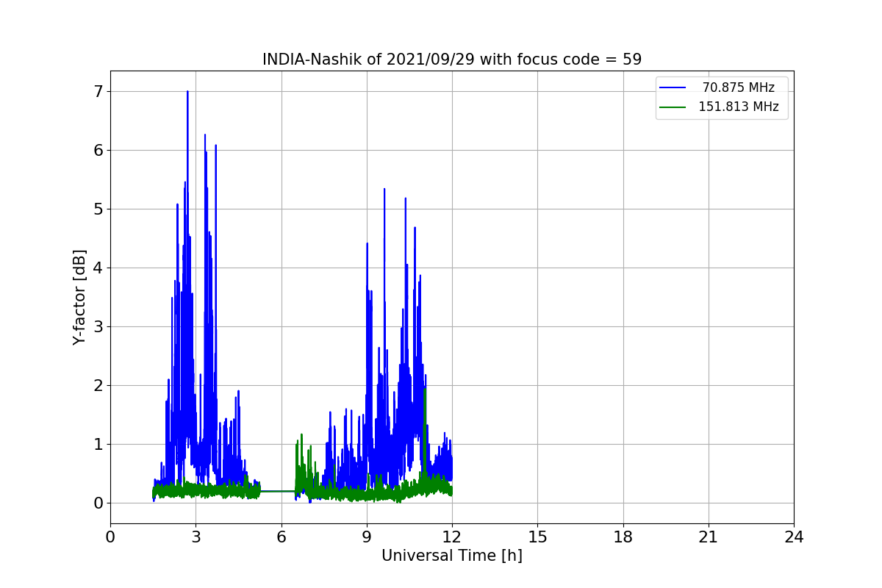Click the Y-factor [dB] axis label
The width and height of the screenshot is (882, 588).
79,297
